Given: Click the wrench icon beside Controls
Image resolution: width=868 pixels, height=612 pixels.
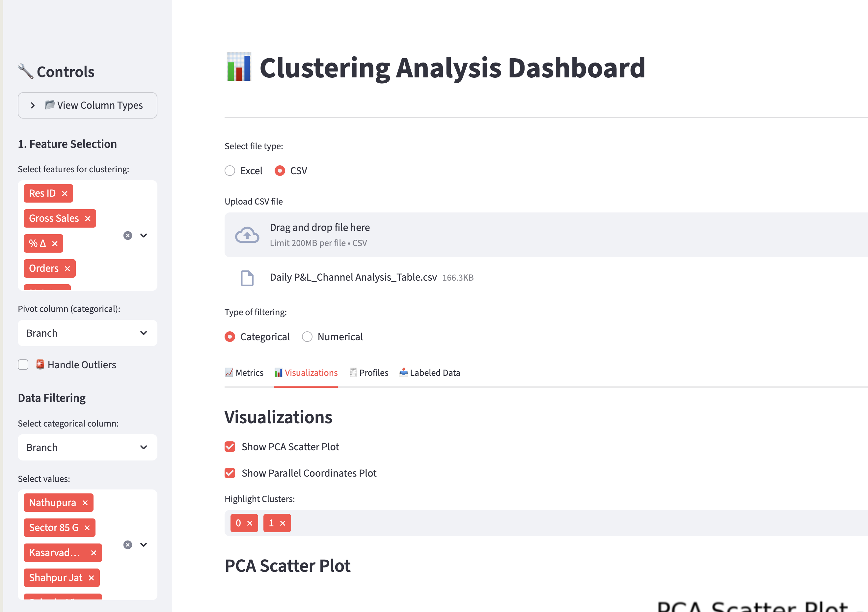Looking at the screenshot, I should [x=24, y=70].
